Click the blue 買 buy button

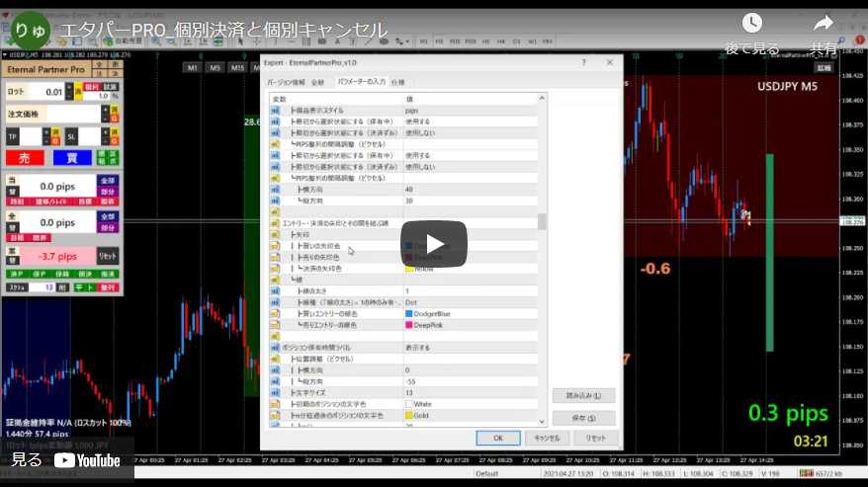(x=72, y=158)
